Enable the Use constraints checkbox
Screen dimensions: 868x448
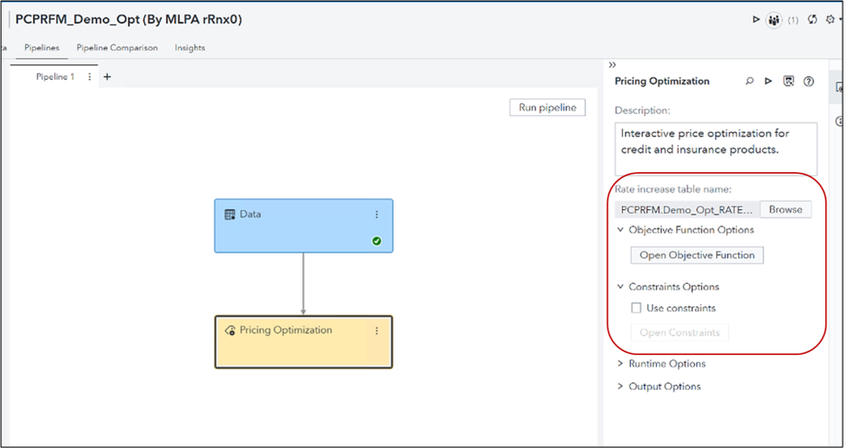pos(637,308)
